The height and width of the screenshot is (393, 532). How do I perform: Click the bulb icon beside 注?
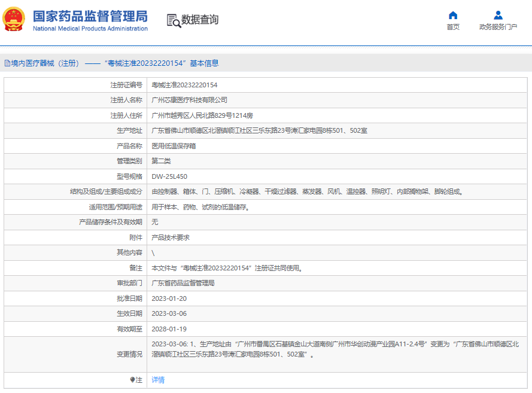tap(132, 380)
